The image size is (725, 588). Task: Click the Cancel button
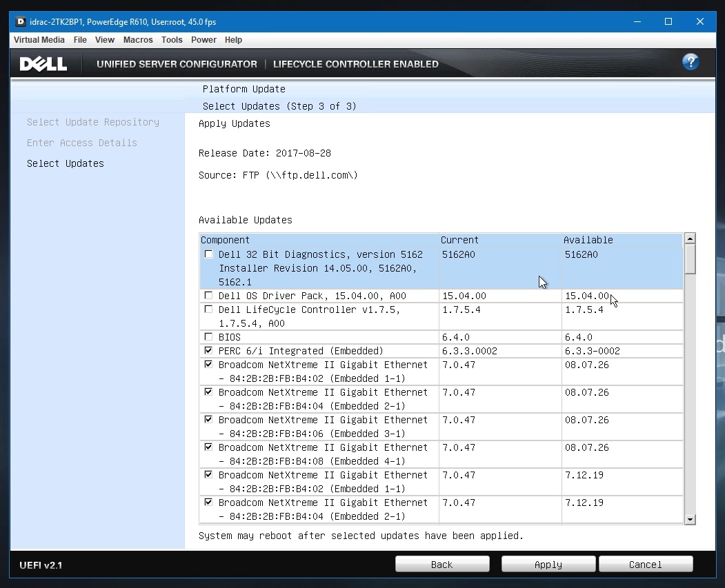point(646,565)
